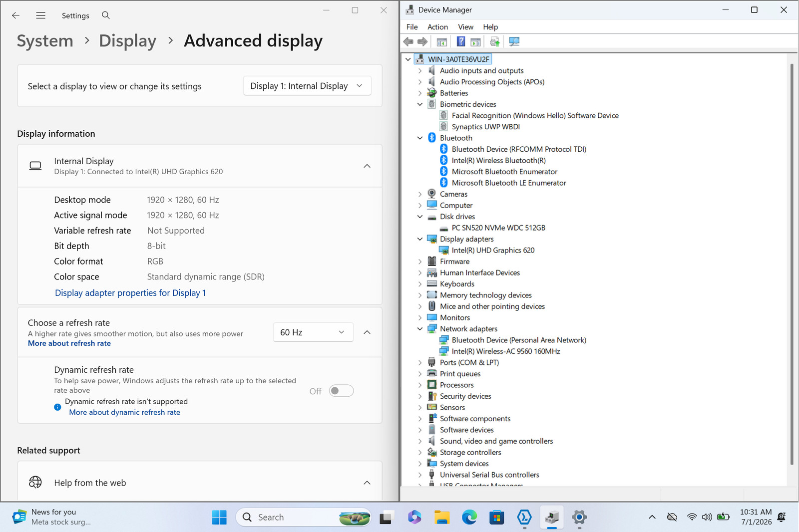
Task: Open the Settings hamburger navigation menu
Action: 41,15
